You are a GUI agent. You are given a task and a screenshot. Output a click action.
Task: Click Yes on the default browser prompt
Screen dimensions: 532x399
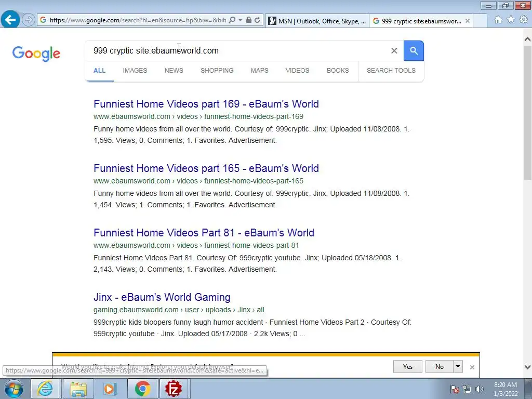pyautogui.click(x=408, y=366)
